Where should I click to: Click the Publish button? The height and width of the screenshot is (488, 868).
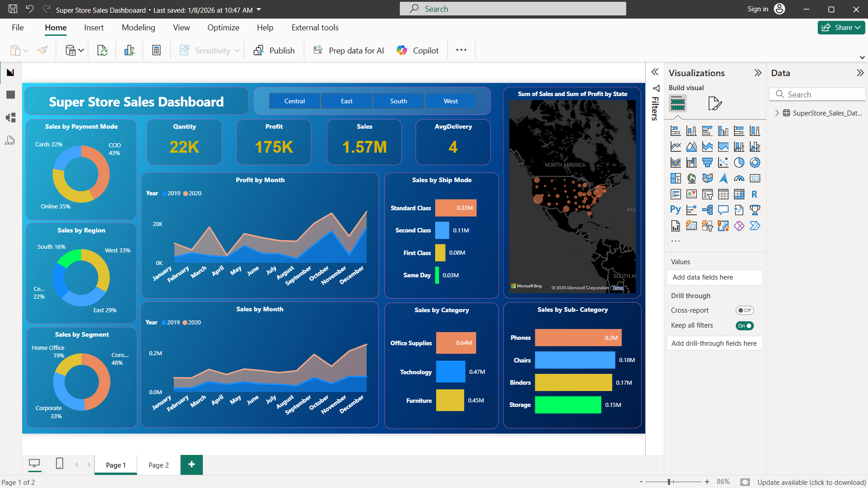274,50
